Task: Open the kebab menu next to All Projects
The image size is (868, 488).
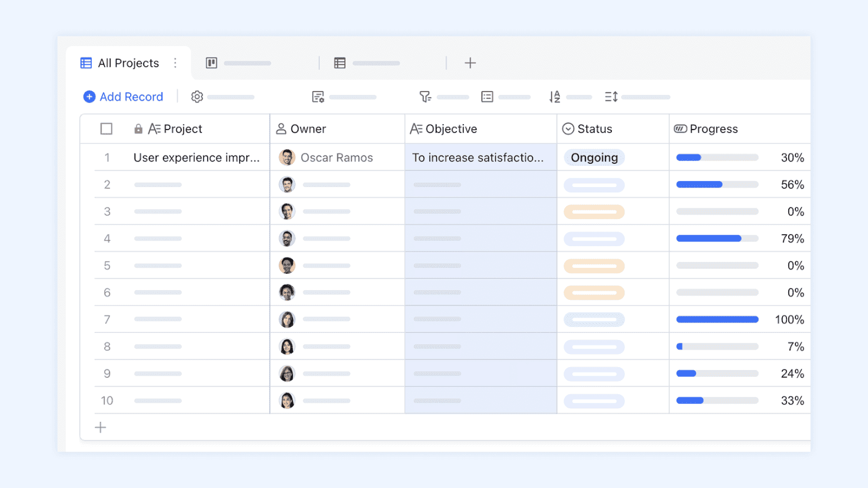Action: point(175,63)
